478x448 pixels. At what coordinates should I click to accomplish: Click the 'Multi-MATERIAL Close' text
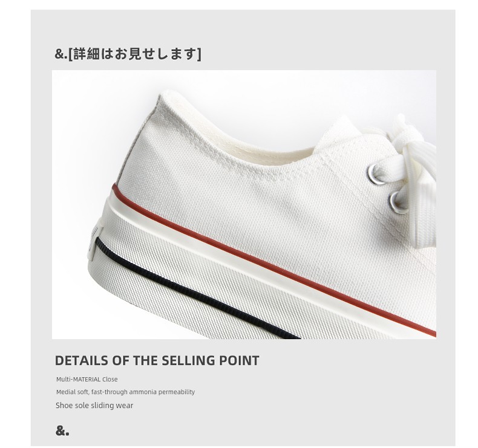(x=87, y=380)
